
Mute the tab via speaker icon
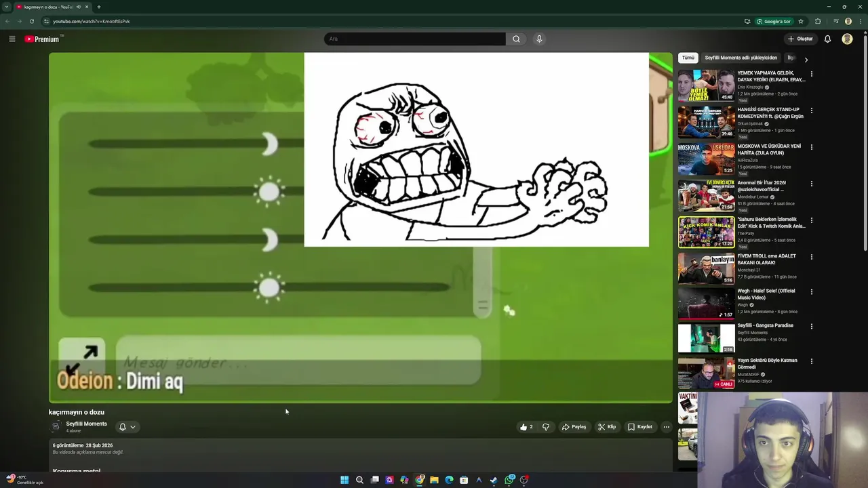pos(79,7)
